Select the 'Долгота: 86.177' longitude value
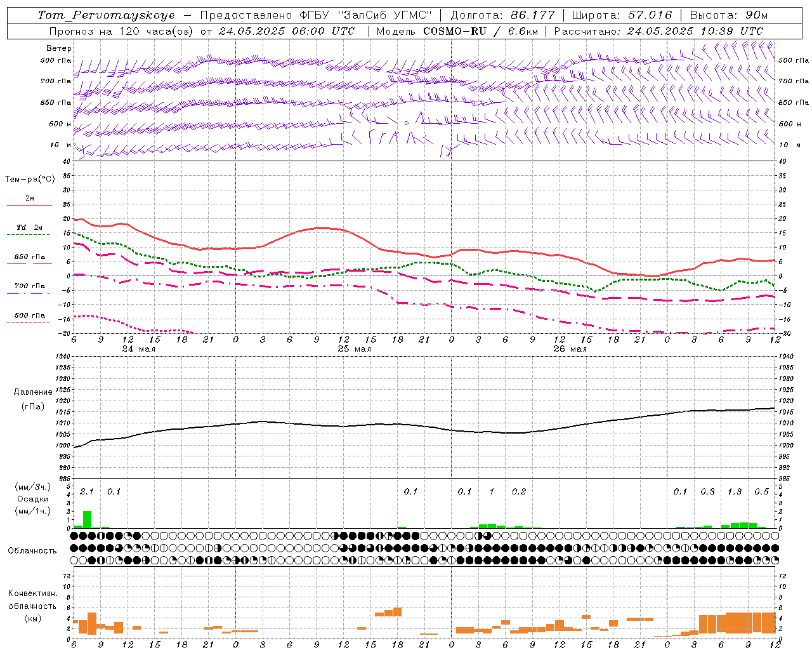The width and height of the screenshot is (812, 650). (502, 15)
